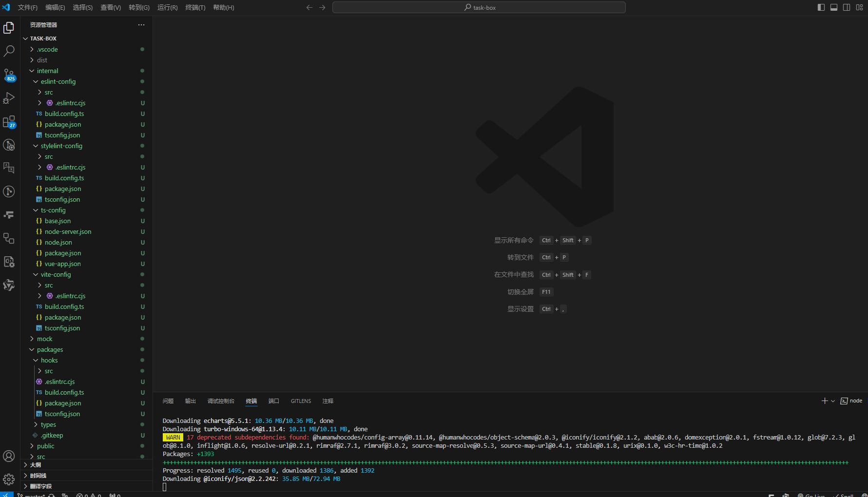This screenshot has height=497, width=868.
Task: Switch to the 输出 panel tab
Action: pos(191,401)
